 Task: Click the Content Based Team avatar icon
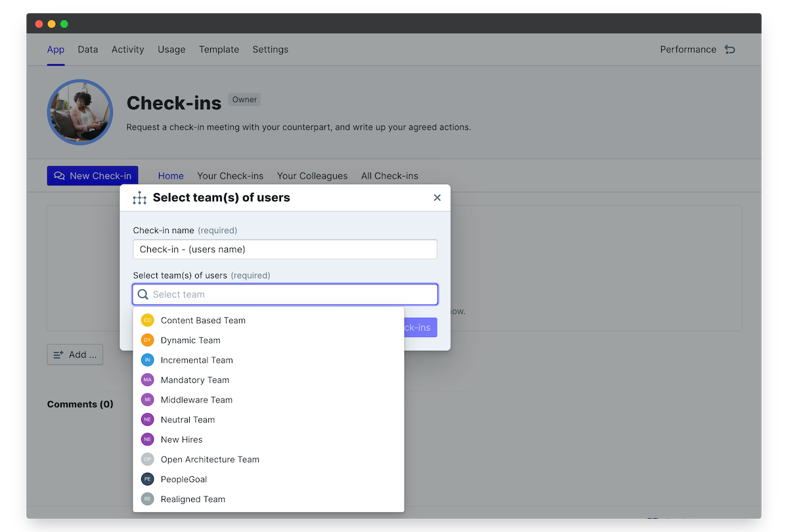click(148, 321)
